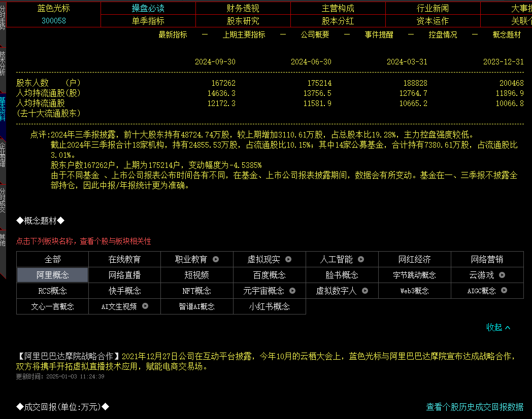Screen dimensions: 532x419
Task: Select the 文心一言概念 cell
Action: coord(53,306)
